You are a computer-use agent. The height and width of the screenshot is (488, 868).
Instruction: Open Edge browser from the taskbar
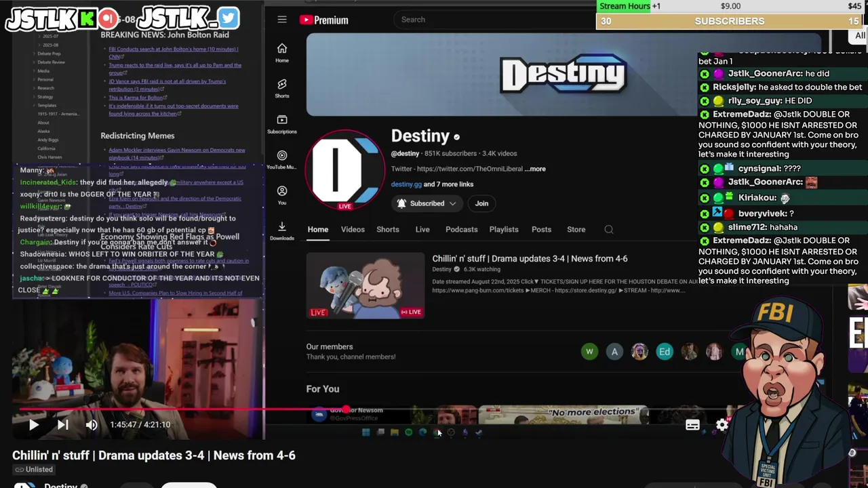tap(422, 432)
